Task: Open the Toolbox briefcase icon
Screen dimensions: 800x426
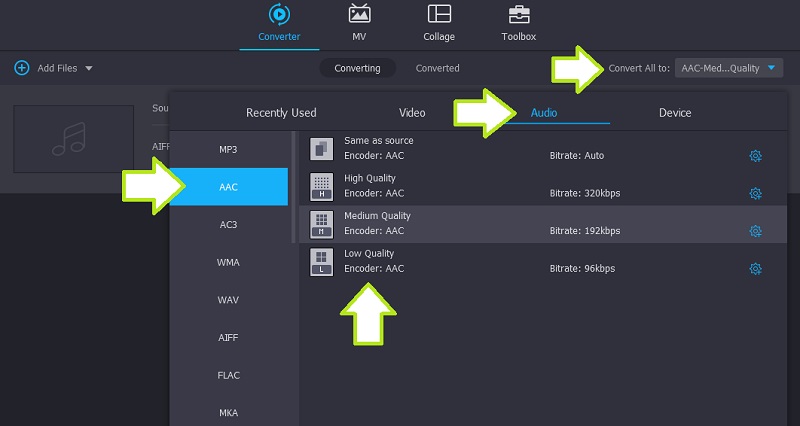Action: 518,14
